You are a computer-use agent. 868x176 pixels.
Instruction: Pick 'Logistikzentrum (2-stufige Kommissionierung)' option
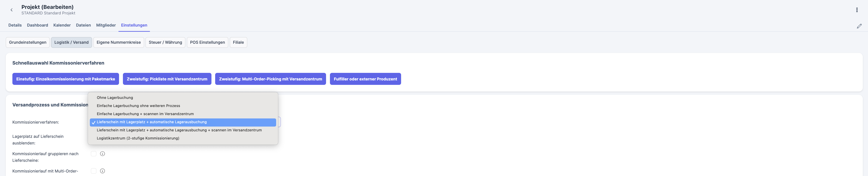click(138, 138)
